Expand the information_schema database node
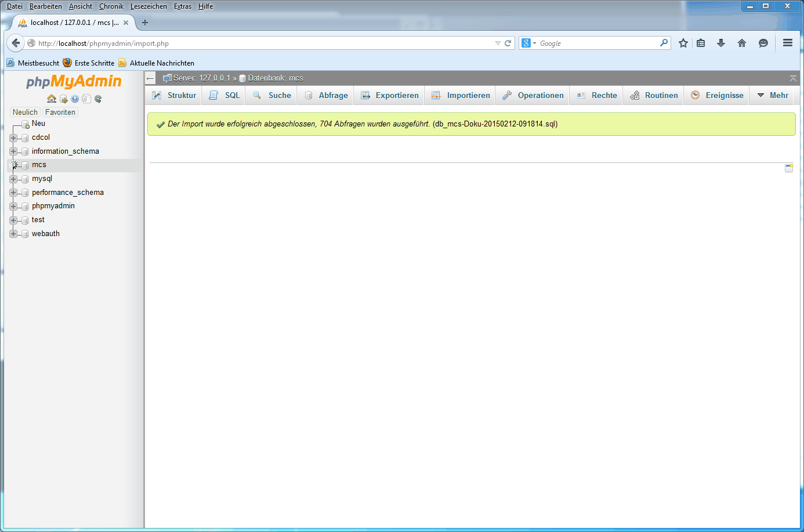The image size is (804, 532). [x=13, y=151]
